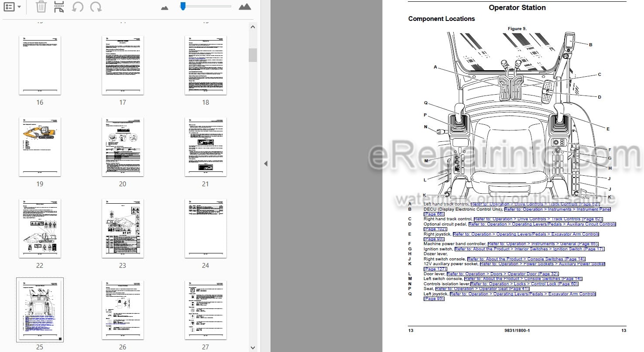644x352 pixels.
Task: Open Track Controls (Page 62) link for item A
Action: point(535,204)
